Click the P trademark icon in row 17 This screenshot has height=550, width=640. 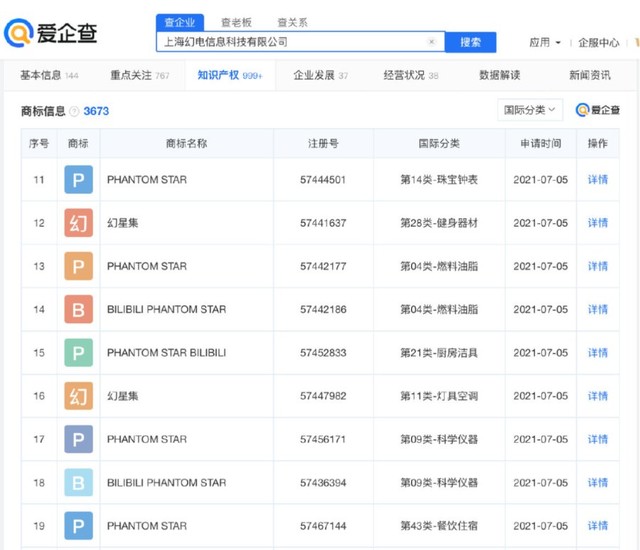pos(78,439)
